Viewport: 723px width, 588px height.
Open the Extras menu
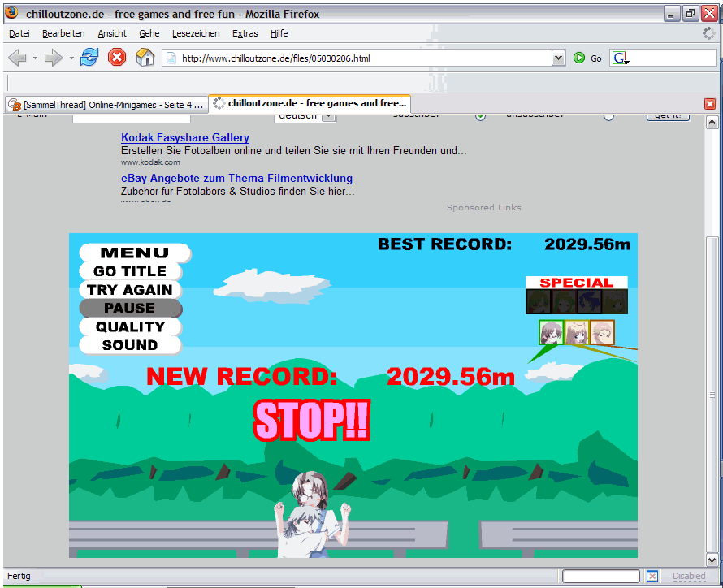245,33
